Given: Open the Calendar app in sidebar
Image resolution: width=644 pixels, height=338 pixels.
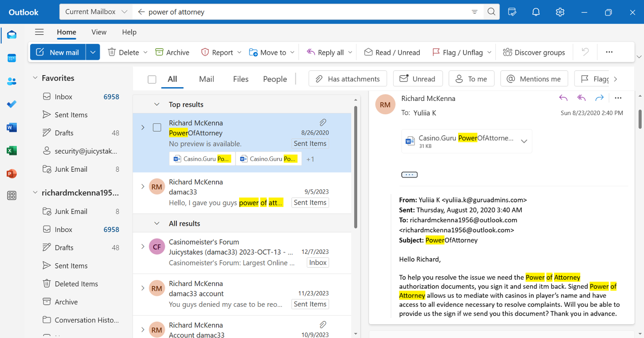Looking at the screenshot, I should coord(12,58).
